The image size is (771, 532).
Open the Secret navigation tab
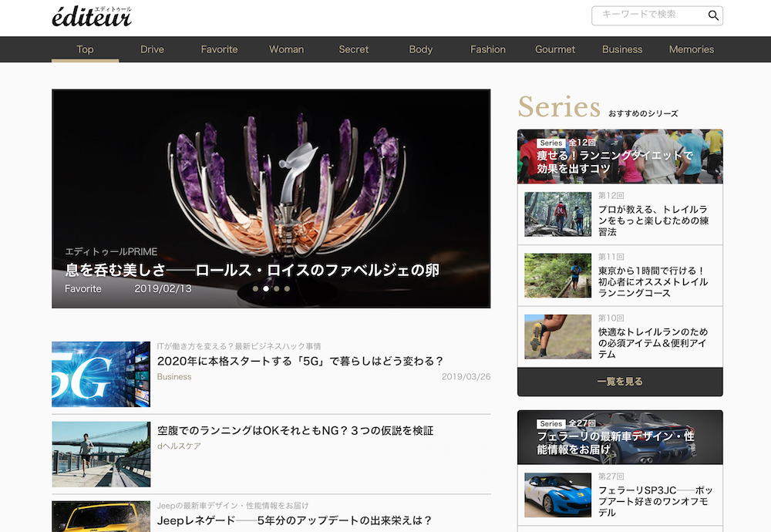(354, 49)
